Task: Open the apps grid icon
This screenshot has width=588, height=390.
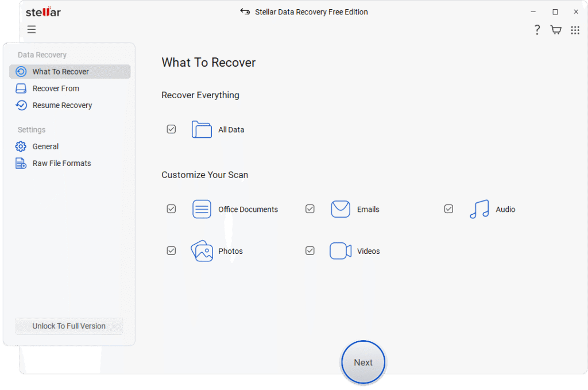Action: pos(575,30)
